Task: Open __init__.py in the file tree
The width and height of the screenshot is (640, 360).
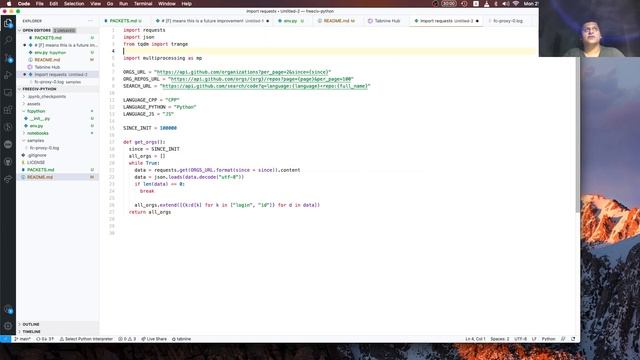Action: pyautogui.click(x=39, y=118)
